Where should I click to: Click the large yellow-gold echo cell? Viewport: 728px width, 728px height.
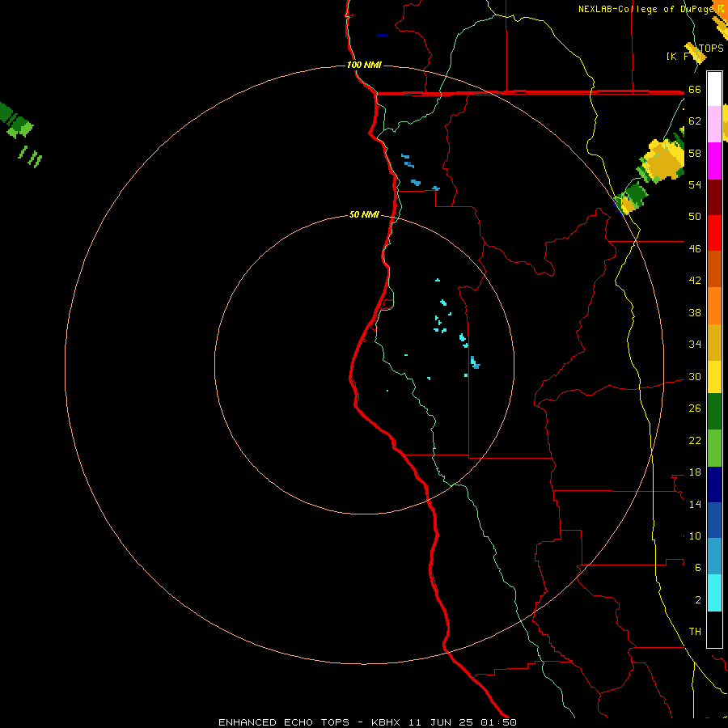pyautogui.click(x=663, y=160)
